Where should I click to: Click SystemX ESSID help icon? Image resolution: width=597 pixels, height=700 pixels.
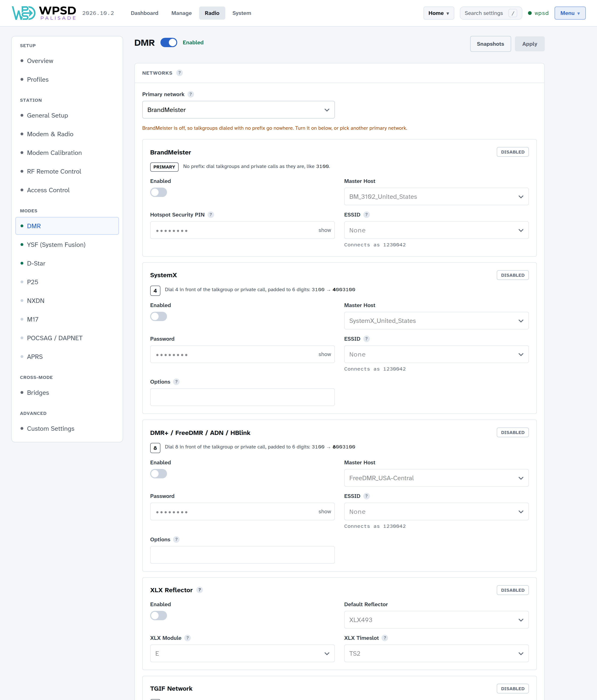coord(366,339)
